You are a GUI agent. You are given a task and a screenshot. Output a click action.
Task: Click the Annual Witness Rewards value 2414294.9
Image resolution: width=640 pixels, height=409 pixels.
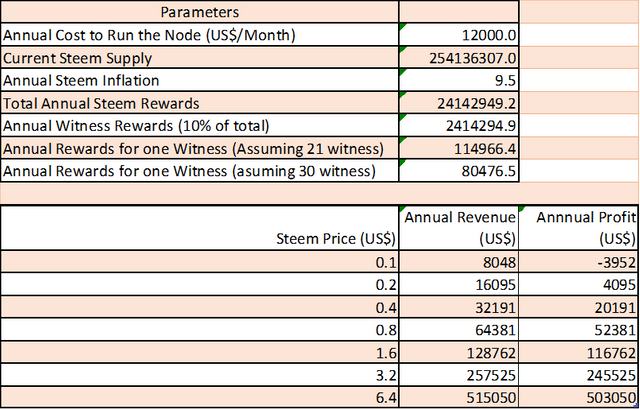(458, 125)
